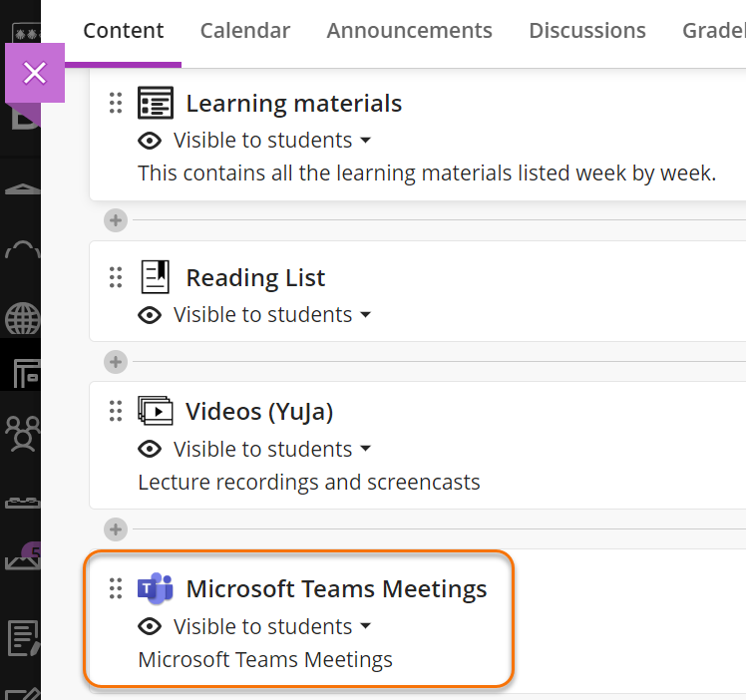Open the Announcements tab
The image size is (746, 700).
409,31
